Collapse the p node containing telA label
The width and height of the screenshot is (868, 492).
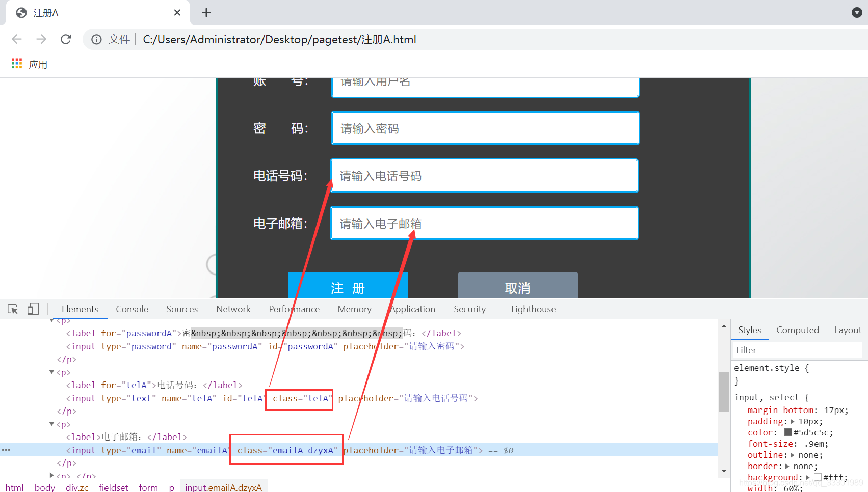tap(52, 372)
